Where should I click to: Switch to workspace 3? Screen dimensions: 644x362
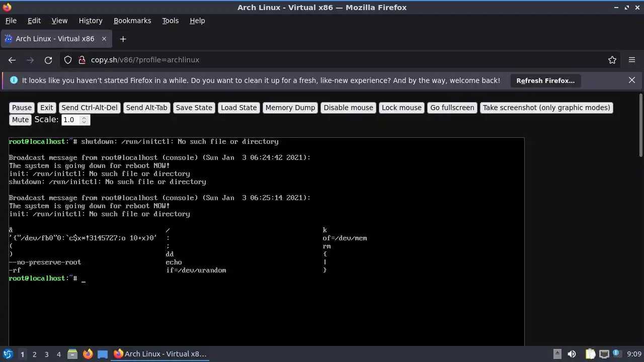tap(46, 354)
